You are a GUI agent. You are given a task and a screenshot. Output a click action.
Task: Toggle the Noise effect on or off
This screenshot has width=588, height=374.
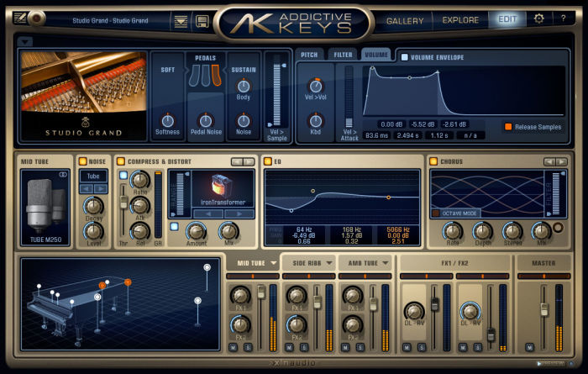[x=82, y=161]
